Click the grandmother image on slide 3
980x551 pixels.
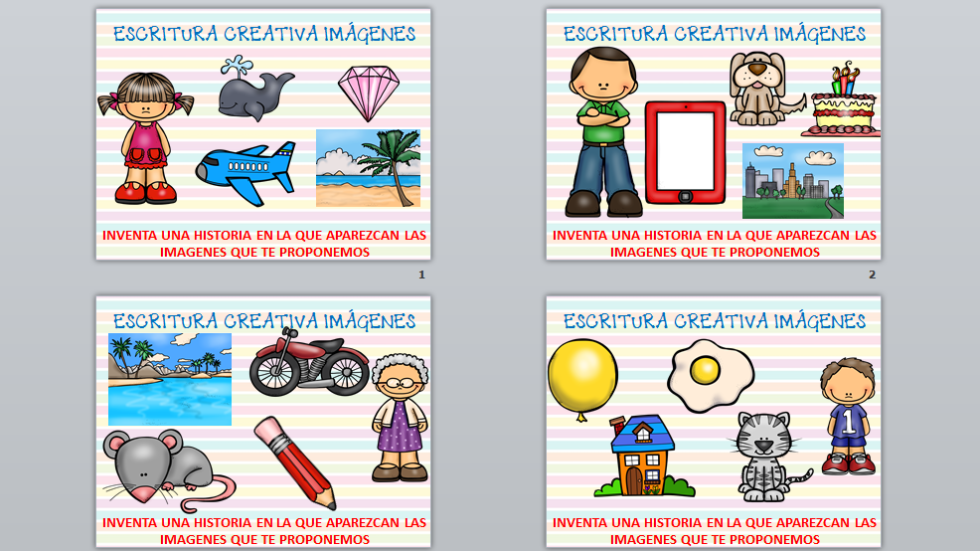pyautogui.click(x=400, y=417)
